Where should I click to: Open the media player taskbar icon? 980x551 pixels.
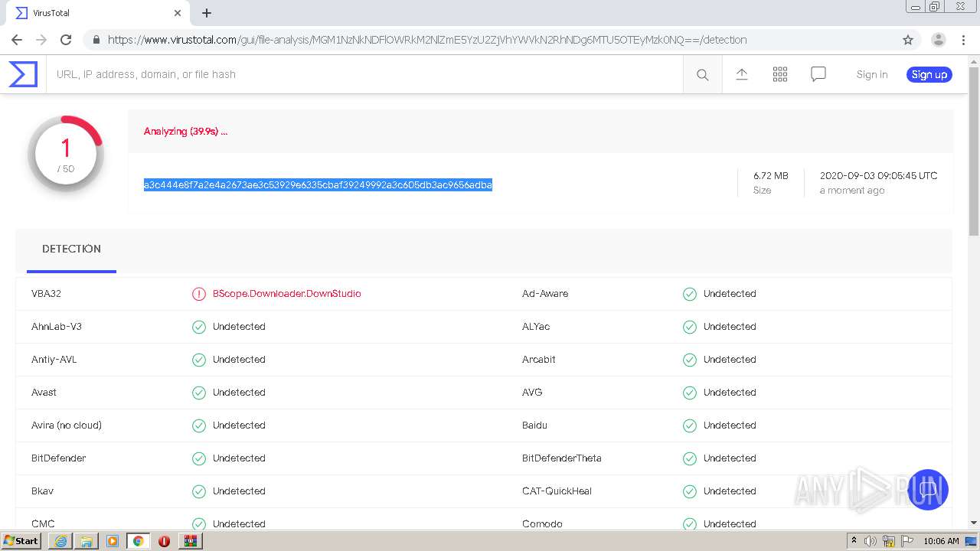113,541
